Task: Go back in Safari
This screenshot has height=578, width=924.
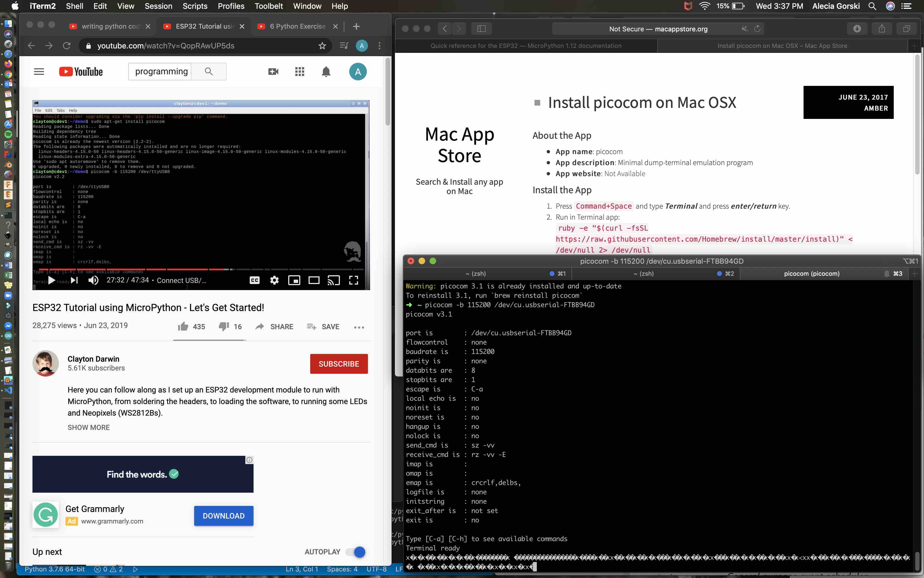Action: pos(444,29)
